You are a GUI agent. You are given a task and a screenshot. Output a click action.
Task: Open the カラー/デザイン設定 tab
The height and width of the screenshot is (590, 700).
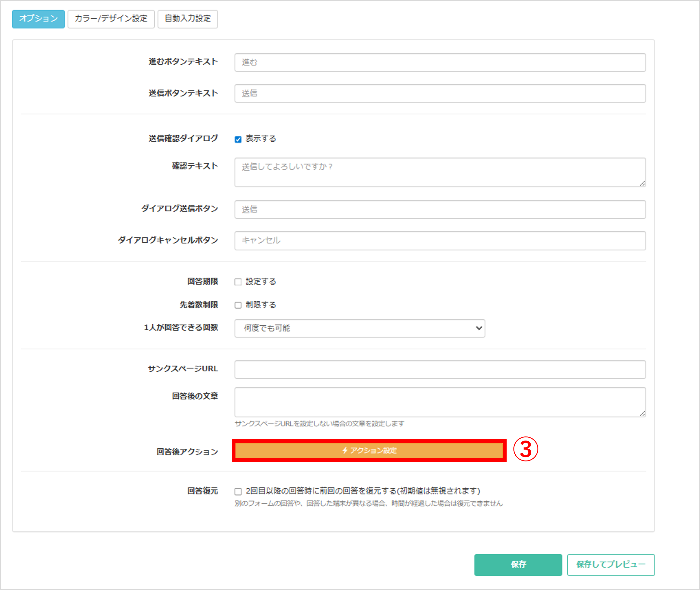click(111, 19)
